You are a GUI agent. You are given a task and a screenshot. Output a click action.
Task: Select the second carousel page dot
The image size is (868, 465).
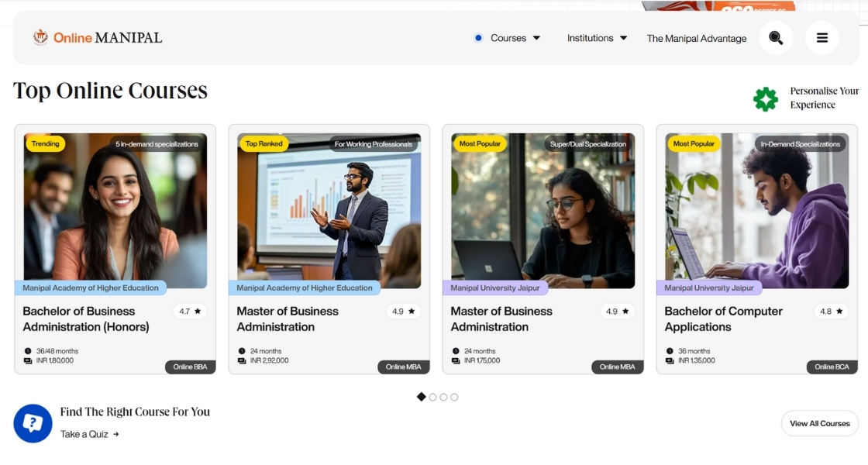(x=433, y=397)
